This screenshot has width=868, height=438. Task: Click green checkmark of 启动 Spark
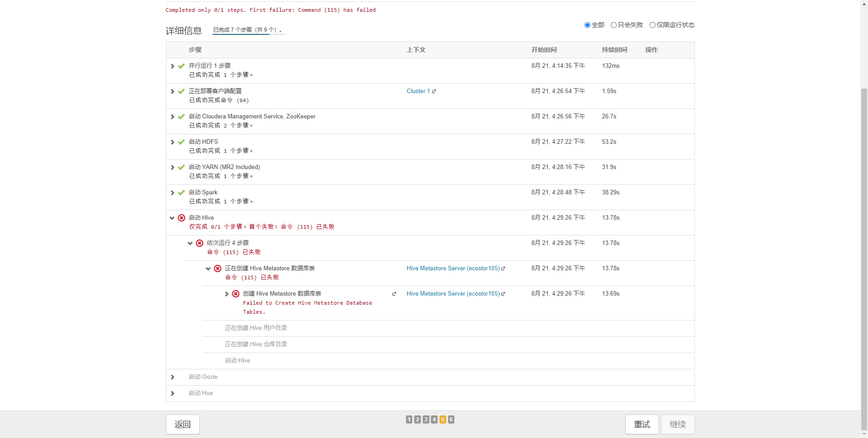[x=181, y=193]
